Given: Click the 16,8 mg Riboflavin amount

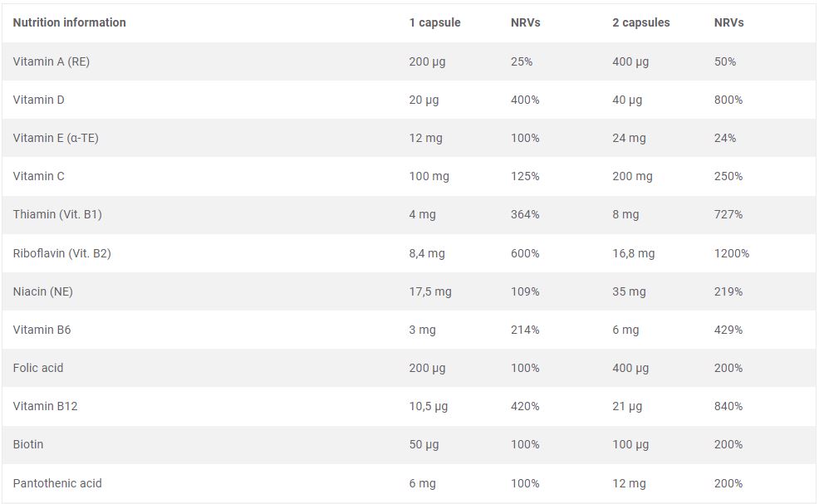Looking at the screenshot, I should pos(633,254).
